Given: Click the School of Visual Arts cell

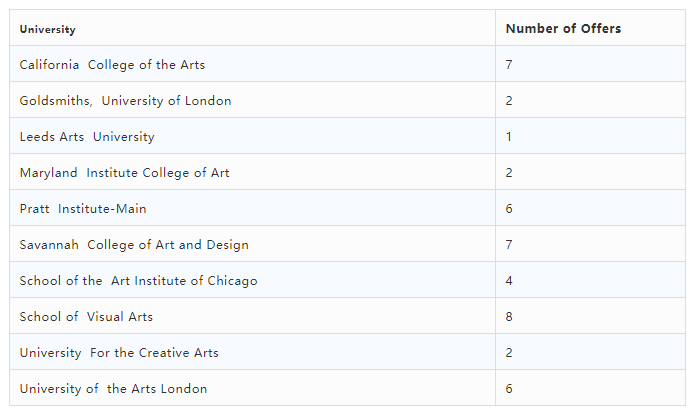Looking at the screenshot, I should [86, 317].
